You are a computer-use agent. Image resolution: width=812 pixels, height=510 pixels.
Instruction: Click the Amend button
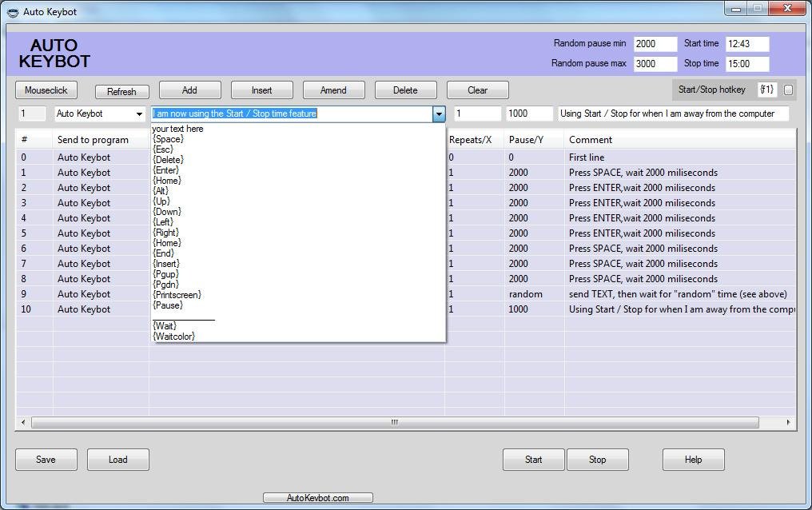(333, 90)
